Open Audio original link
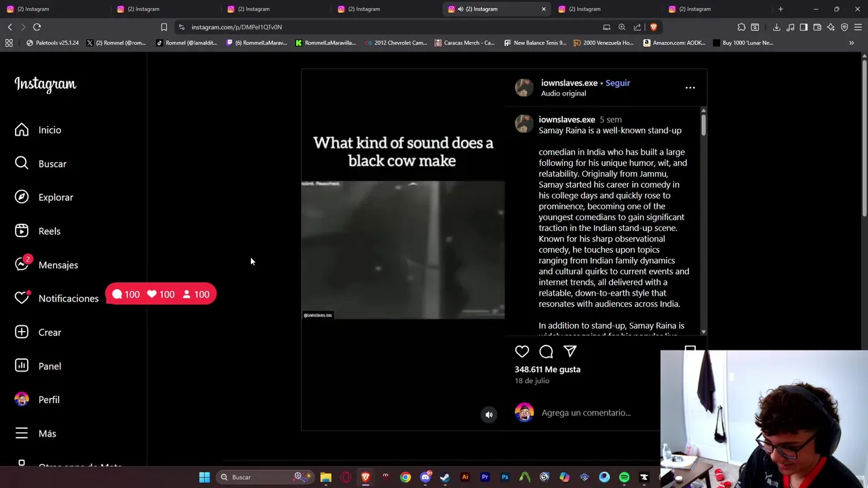 pos(563,94)
